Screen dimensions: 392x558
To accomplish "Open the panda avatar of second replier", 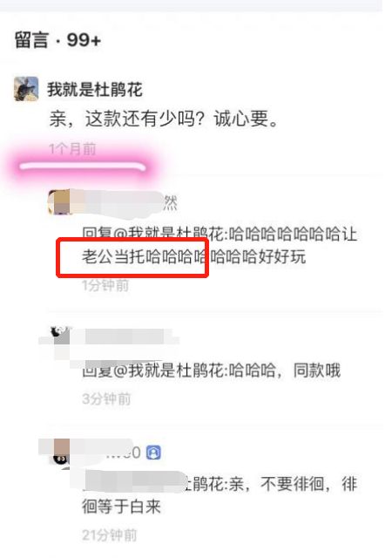I will point(59,335).
